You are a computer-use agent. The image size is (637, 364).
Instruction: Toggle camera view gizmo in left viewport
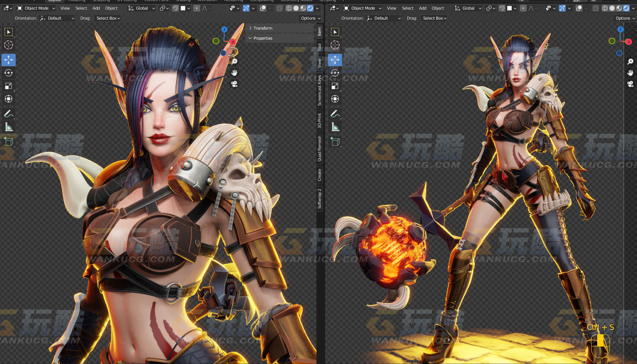234,84
